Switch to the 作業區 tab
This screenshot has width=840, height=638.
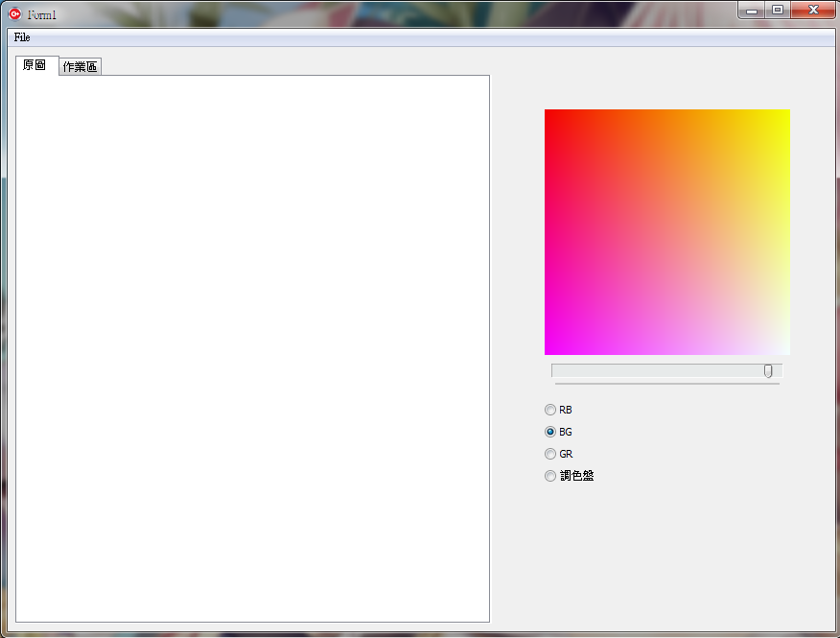[x=80, y=66]
